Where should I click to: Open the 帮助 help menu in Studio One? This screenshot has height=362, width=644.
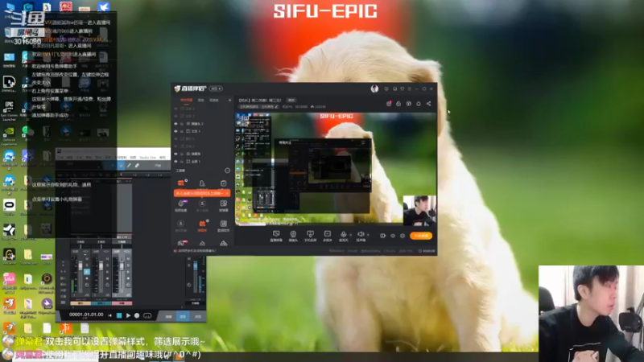pyautogui.click(x=163, y=158)
